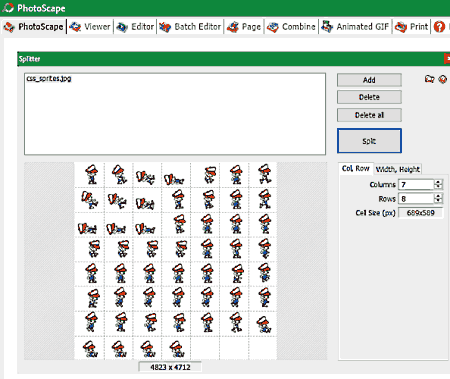Click the Delete all button
Viewport: 450px width, 379px height.
pyautogui.click(x=369, y=115)
